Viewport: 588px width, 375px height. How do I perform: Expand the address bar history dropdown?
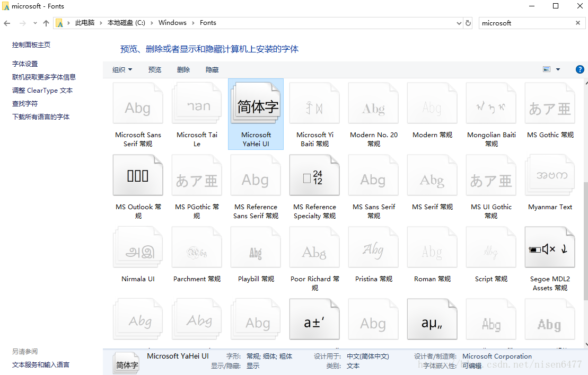pyautogui.click(x=459, y=23)
